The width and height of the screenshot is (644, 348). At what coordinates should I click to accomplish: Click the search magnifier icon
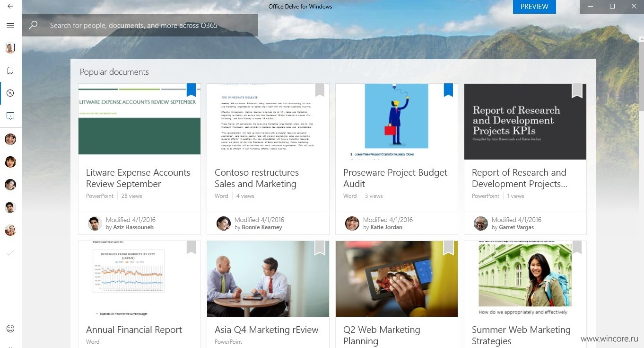[x=33, y=26]
